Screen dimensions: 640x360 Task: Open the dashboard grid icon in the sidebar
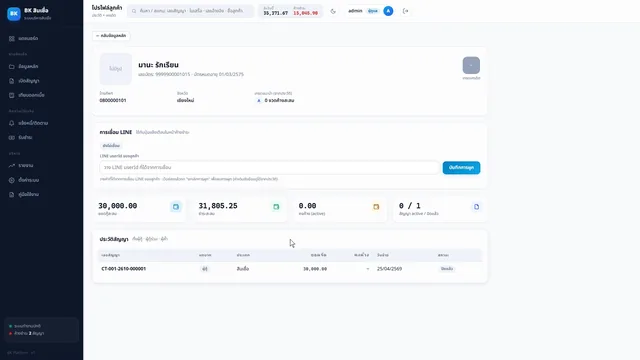click(x=11, y=38)
